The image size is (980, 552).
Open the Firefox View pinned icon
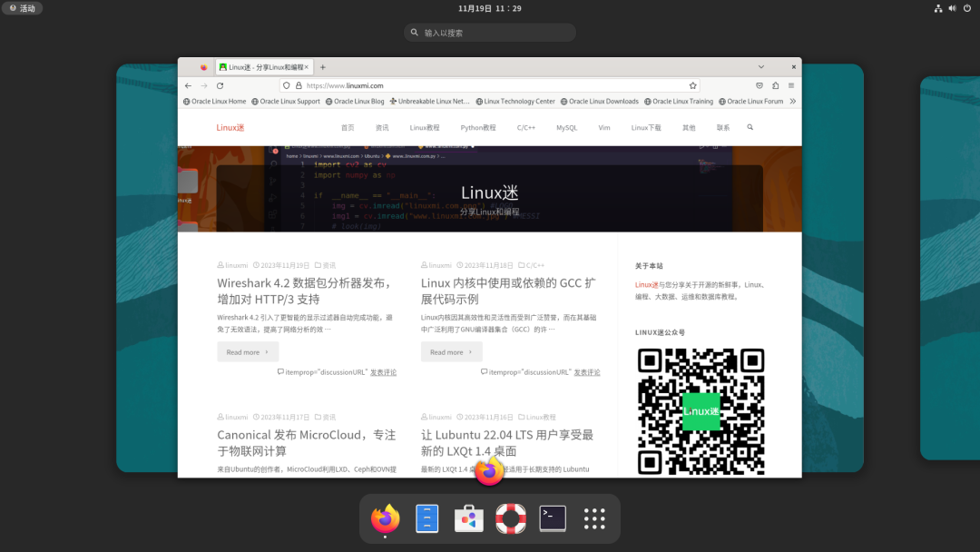[x=203, y=67]
